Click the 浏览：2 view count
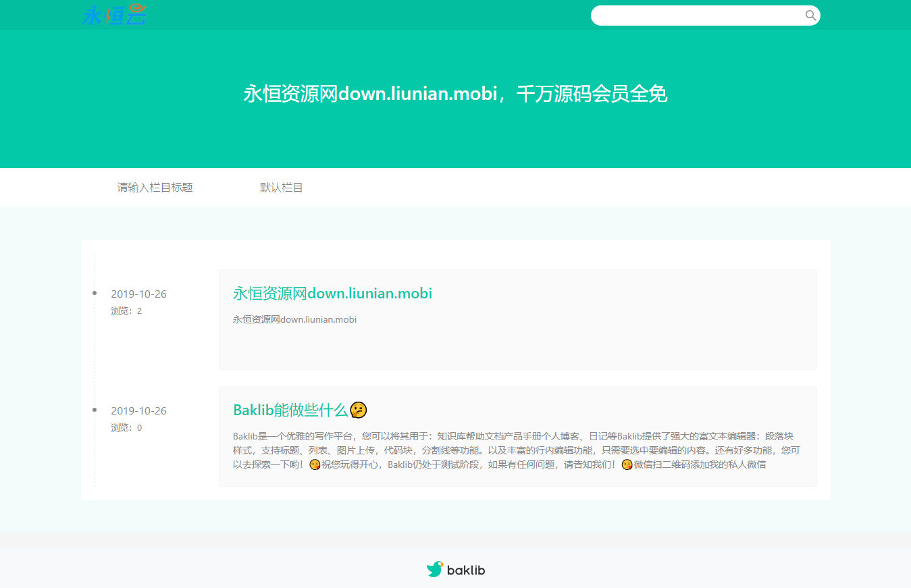 pos(126,311)
